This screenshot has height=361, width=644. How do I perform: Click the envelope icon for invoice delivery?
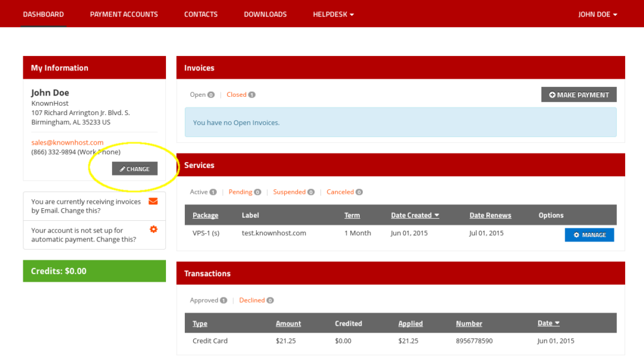tap(153, 201)
